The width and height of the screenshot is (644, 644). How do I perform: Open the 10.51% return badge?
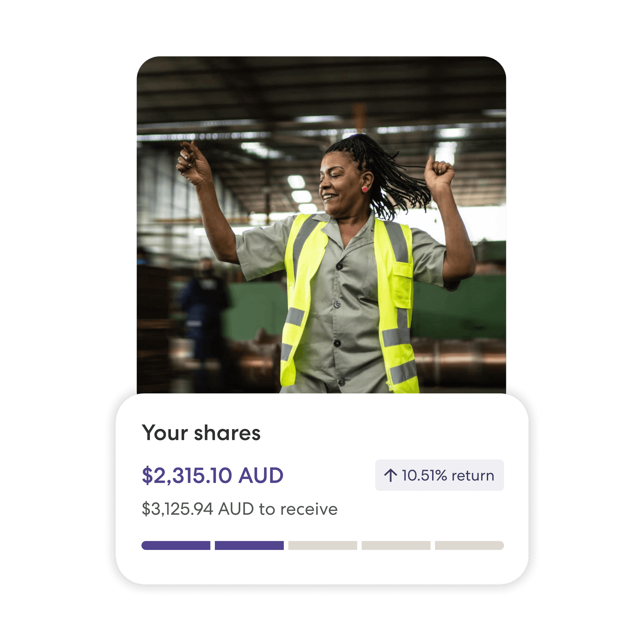pos(439,475)
